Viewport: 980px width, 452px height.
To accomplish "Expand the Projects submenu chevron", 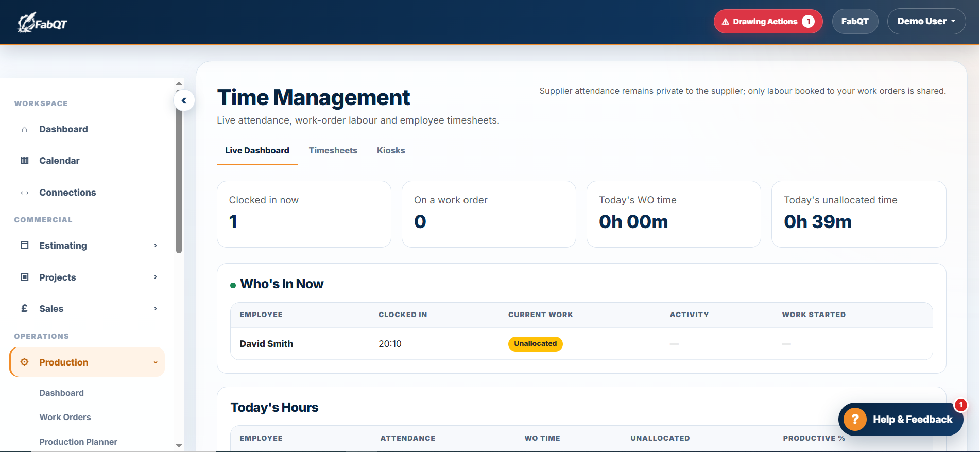I will click(x=156, y=277).
